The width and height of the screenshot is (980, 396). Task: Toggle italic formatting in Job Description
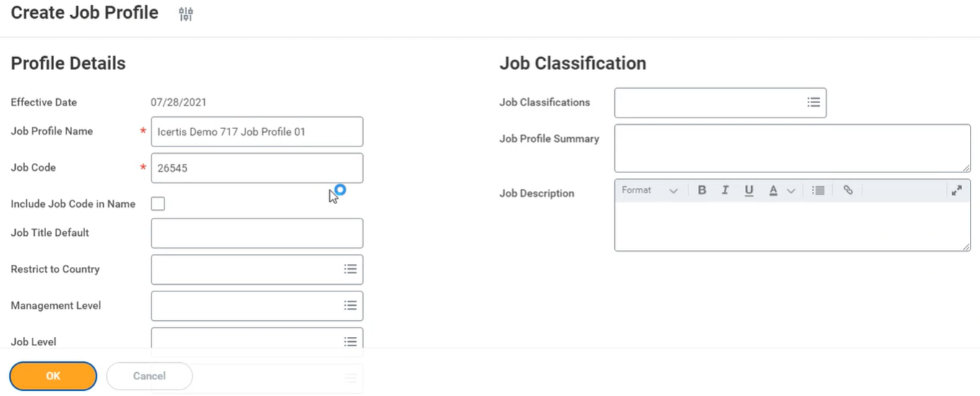pos(725,190)
